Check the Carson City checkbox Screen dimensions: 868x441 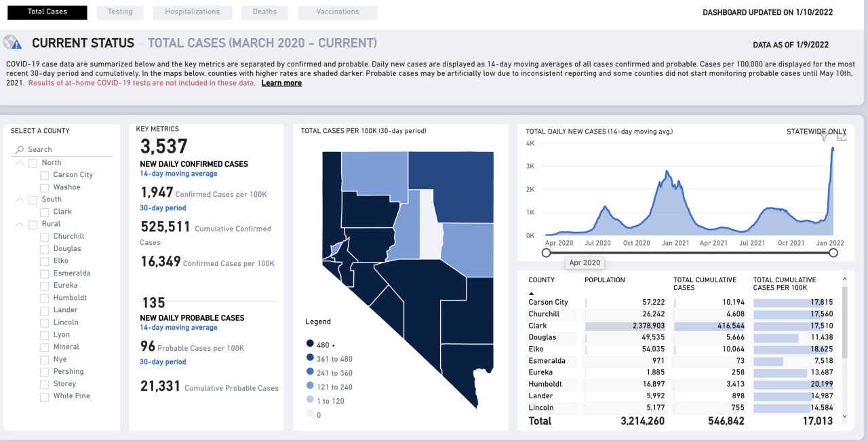click(x=44, y=175)
